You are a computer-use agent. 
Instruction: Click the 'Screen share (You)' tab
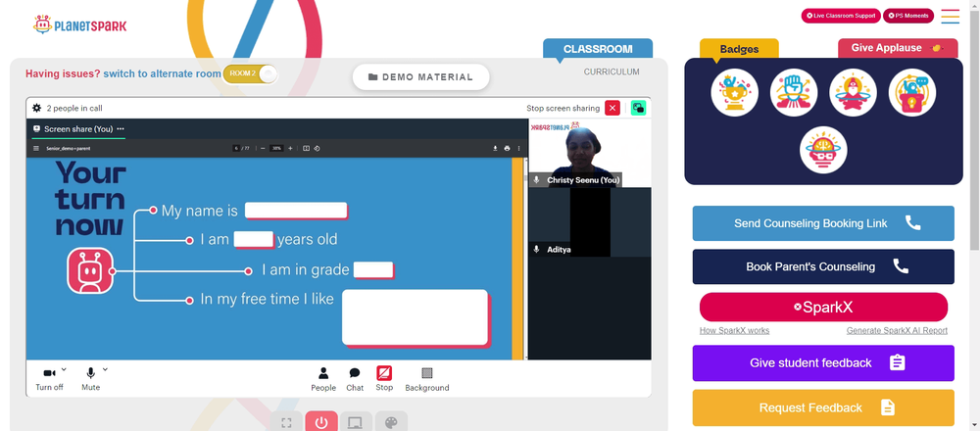pos(78,129)
